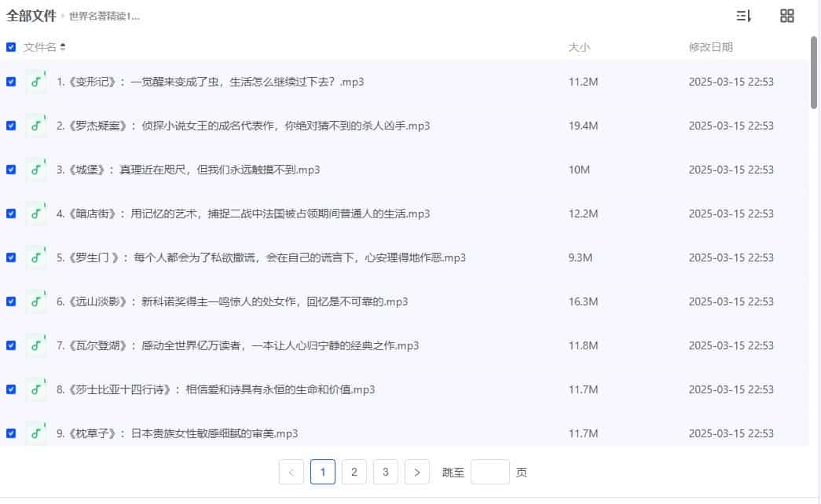
Task: Click the mp3 icon for 《城堡》
Action: pos(36,170)
